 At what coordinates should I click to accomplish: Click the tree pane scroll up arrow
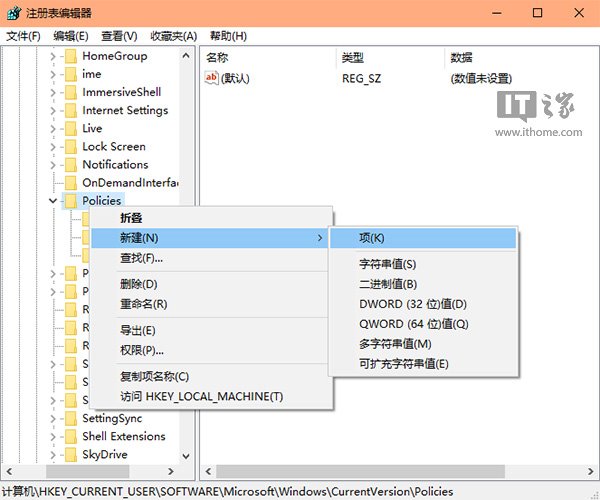186,56
